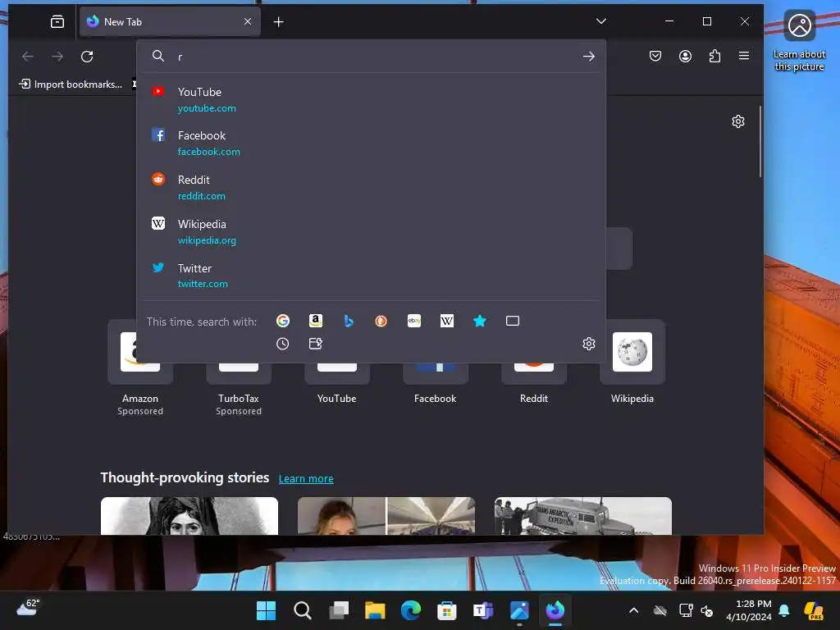This screenshot has width=840, height=630.
Task: Go back with the back arrow
Action: [28, 57]
